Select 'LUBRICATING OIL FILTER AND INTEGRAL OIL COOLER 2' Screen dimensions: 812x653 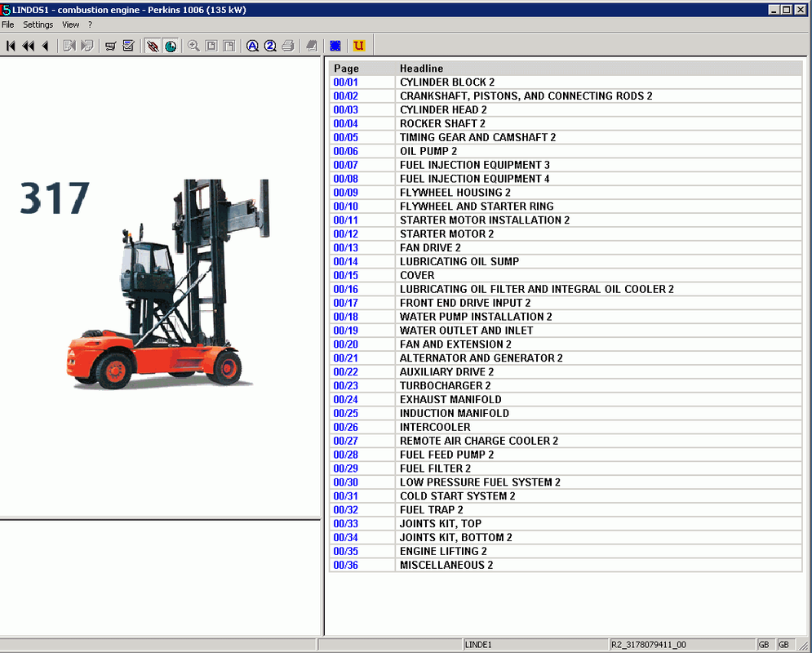tap(536, 290)
